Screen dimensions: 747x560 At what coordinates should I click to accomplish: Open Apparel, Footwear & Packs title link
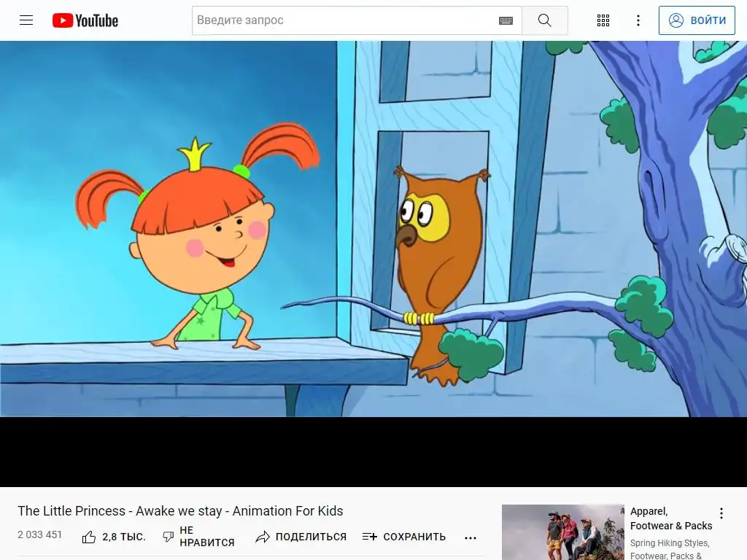671,518
